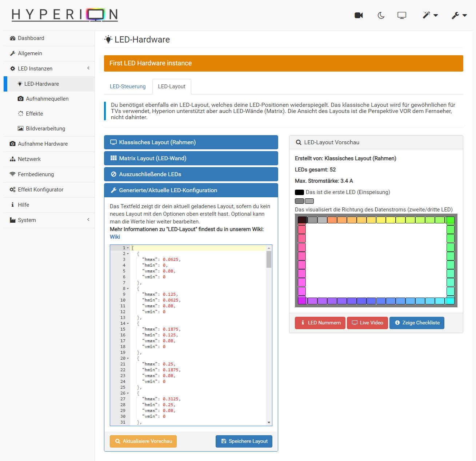Click the Aufnahme Hardware camera icon

click(x=13, y=144)
